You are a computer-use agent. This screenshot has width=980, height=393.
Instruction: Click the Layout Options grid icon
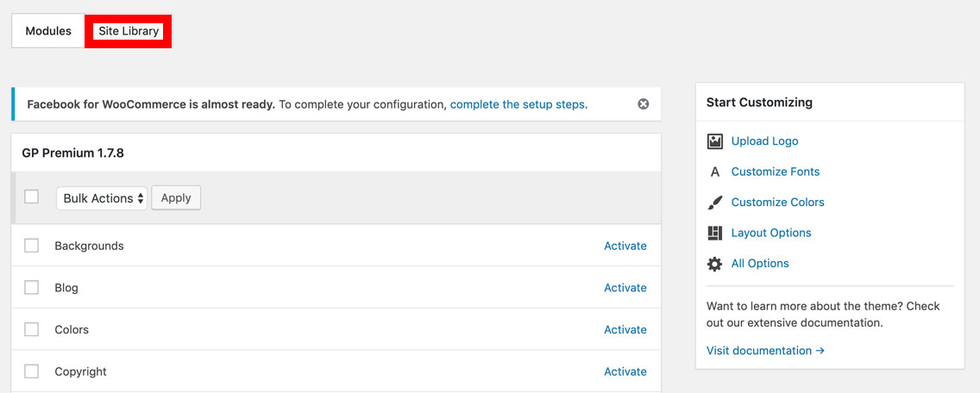pyautogui.click(x=714, y=233)
